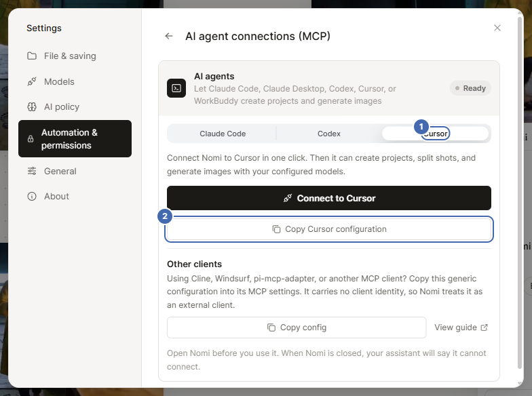Click the lock icon in Automation & permissions
Screen dimensions: 532x396
tap(31, 138)
